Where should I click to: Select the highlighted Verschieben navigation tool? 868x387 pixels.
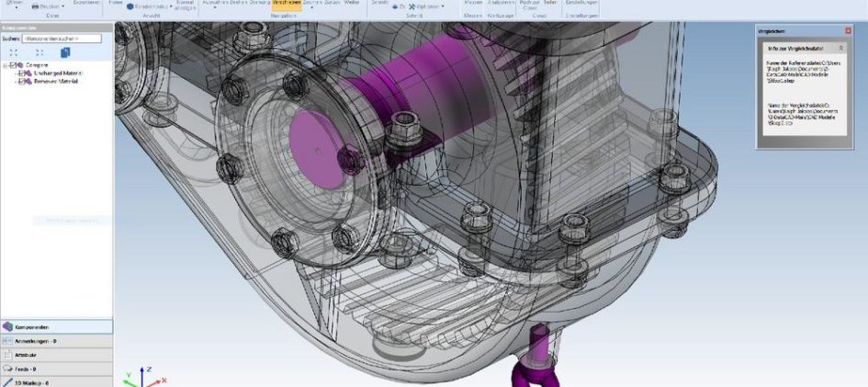(x=286, y=4)
